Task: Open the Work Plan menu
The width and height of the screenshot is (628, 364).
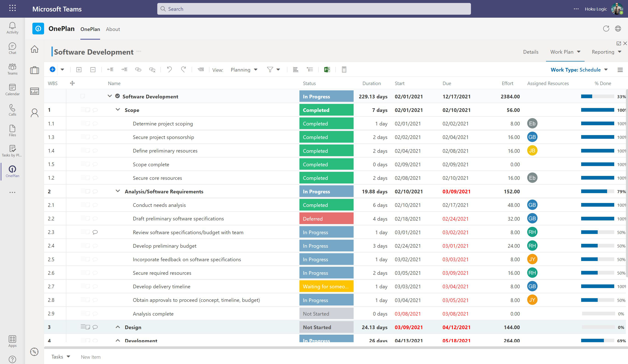Action: coord(565,52)
